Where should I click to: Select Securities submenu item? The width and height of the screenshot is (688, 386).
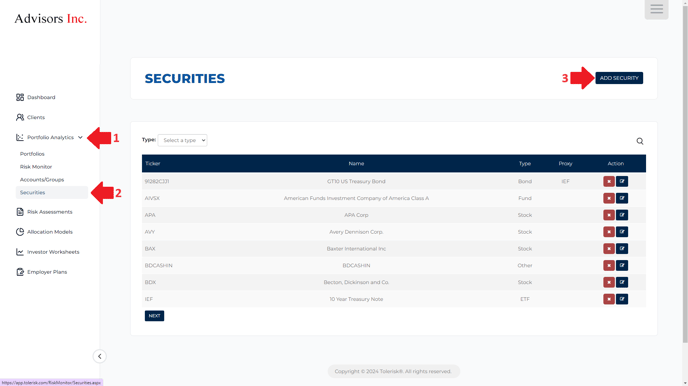[x=52, y=193]
